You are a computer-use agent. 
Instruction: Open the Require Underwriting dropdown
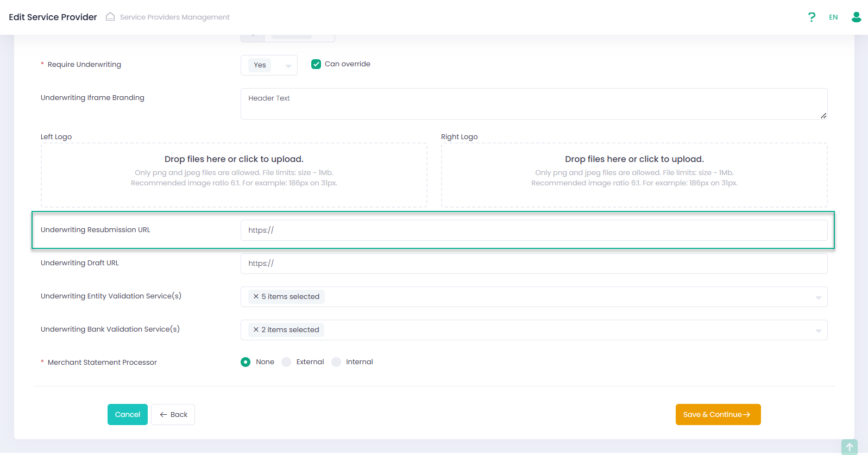[x=269, y=65]
